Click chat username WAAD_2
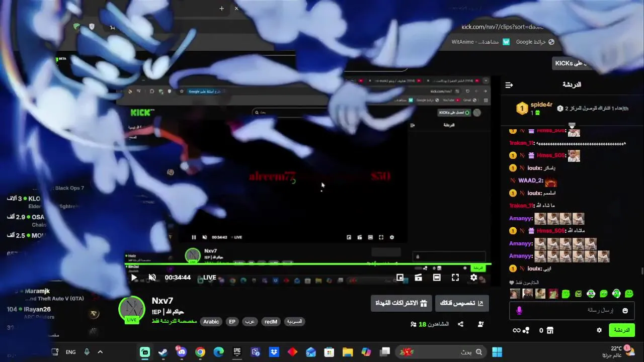Image resolution: width=644 pixels, height=362 pixels. click(x=530, y=180)
